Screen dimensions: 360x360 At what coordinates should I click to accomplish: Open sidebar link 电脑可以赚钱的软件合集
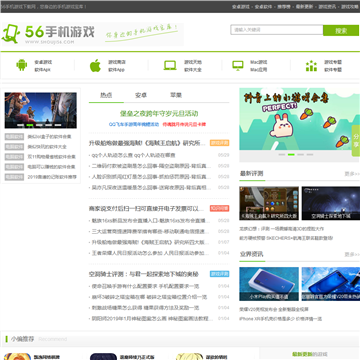coord(51,167)
